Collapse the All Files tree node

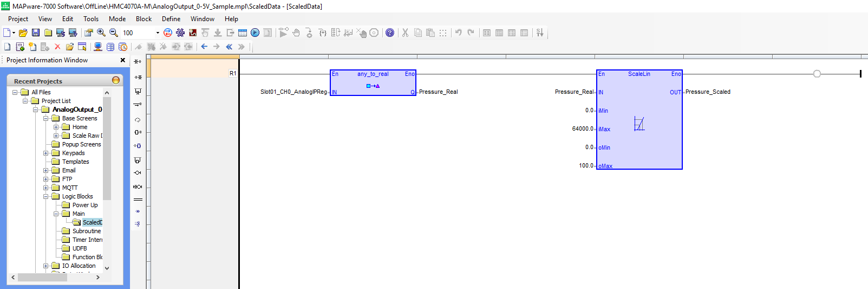click(15, 92)
